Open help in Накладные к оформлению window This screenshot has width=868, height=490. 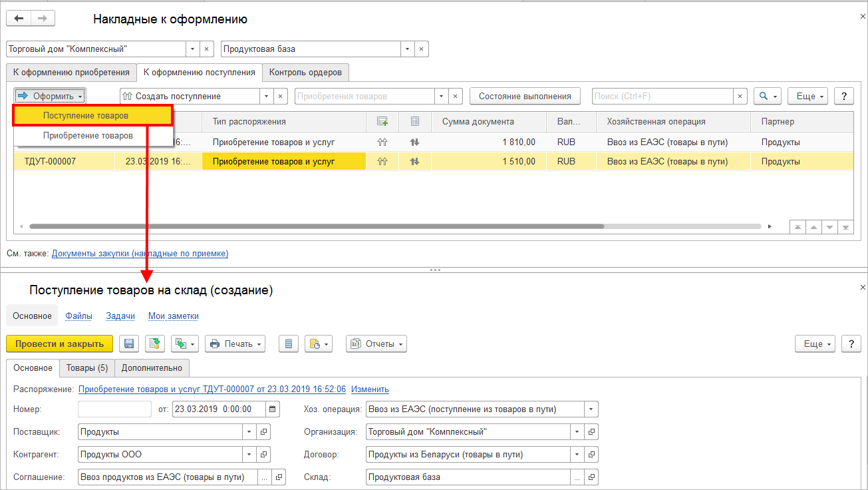[843, 96]
